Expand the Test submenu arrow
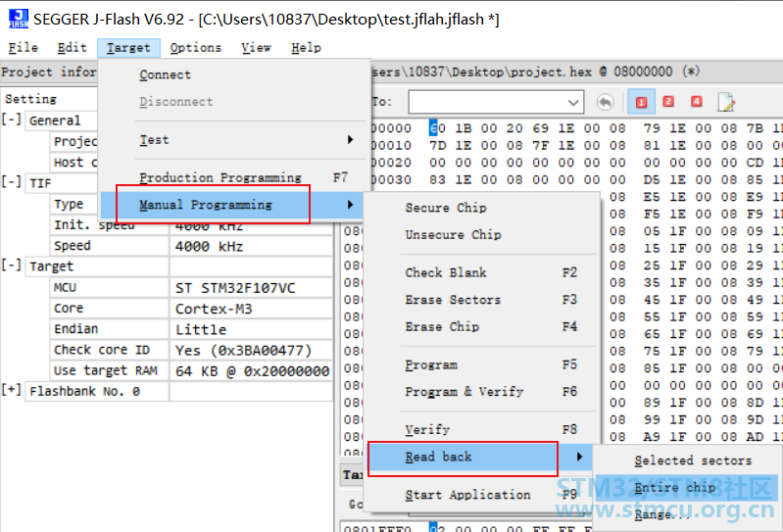 (351, 140)
